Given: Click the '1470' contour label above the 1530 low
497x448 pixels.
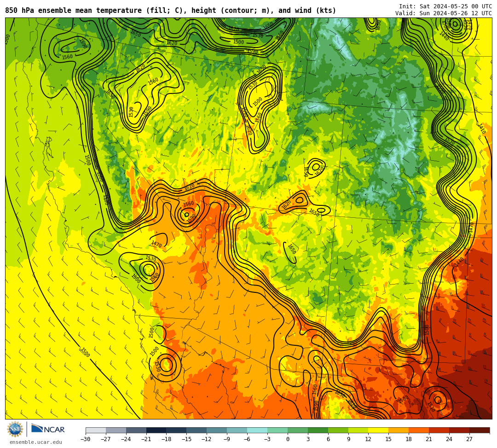Looking at the screenshot, I should (156, 244).
